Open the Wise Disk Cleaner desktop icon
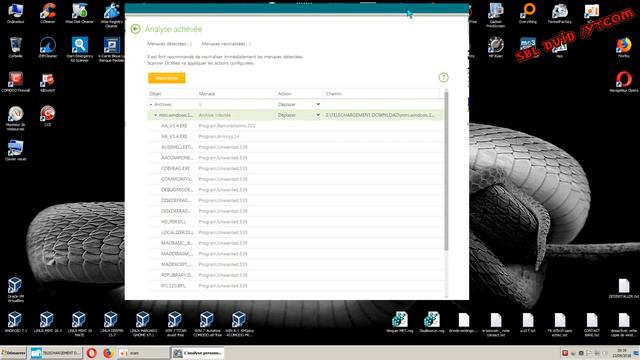The width and height of the screenshot is (640, 360). tap(80, 13)
